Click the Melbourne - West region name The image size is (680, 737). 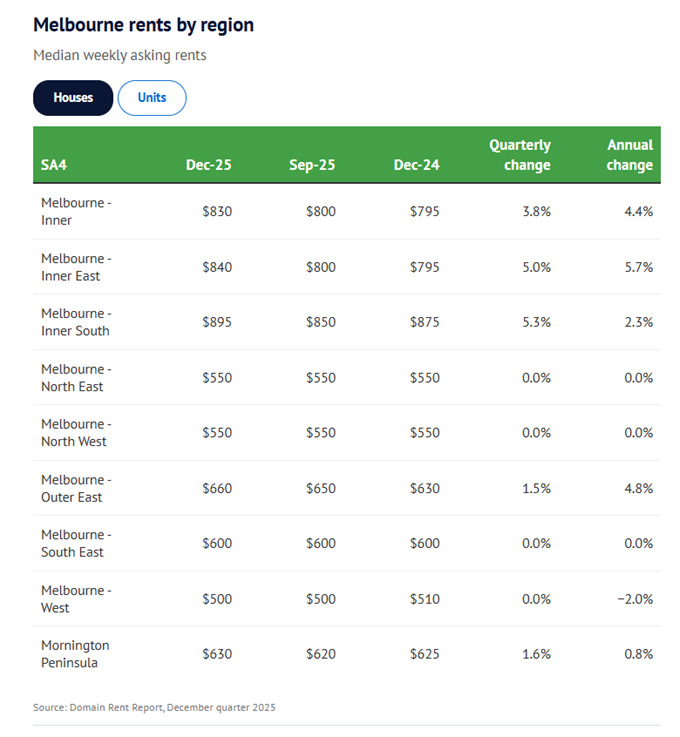click(76, 599)
